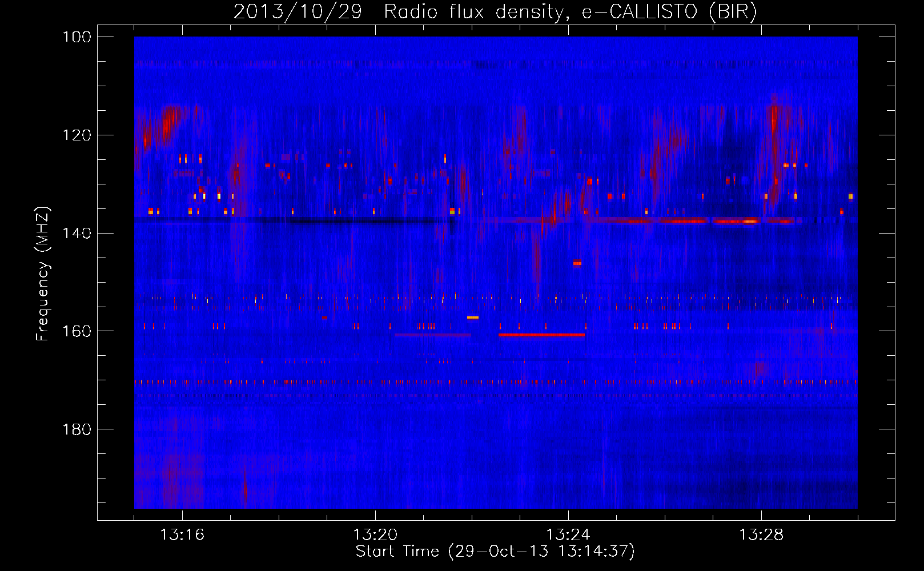Click the bright red streak near 138 MHz

pos(736,220)
